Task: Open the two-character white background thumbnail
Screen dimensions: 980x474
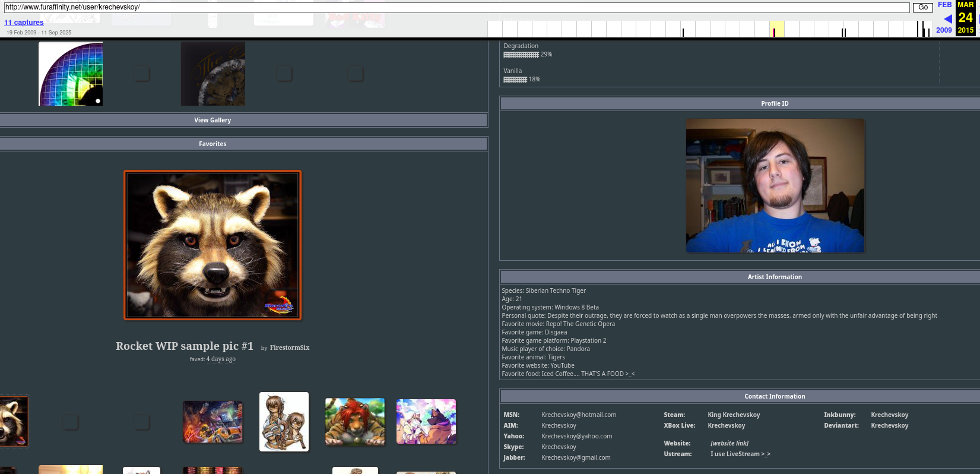Action: pyautogui.click(x=284, y=422)
